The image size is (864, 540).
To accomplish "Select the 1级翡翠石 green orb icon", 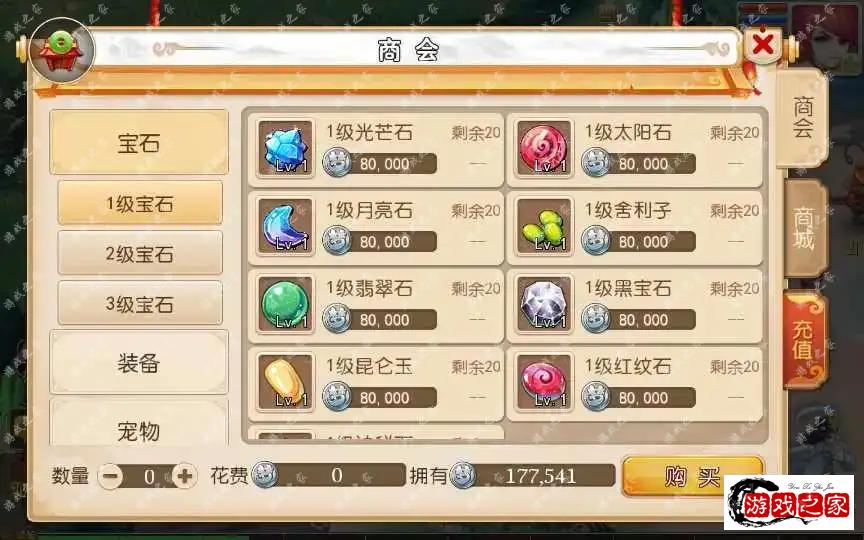I will [x=285, y=304].
